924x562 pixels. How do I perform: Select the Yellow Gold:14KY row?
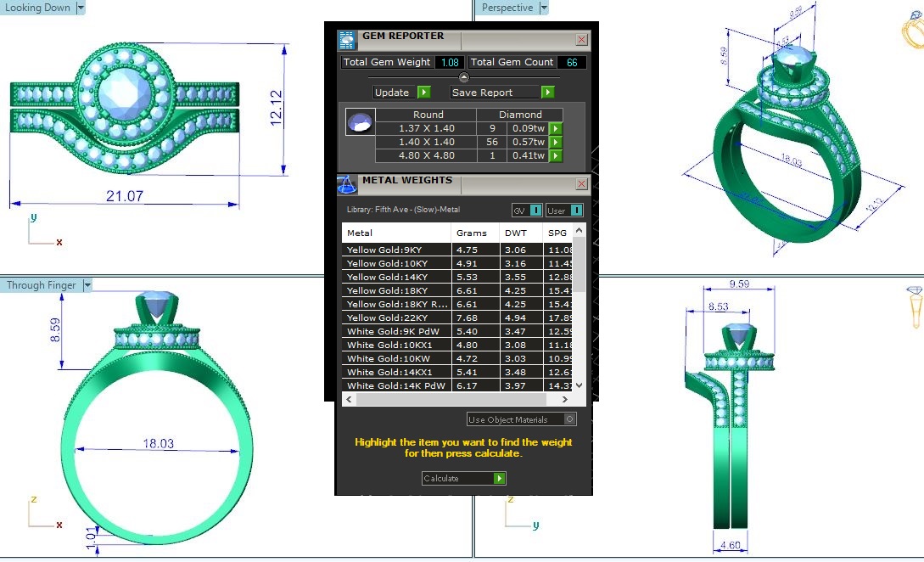(x=396, y=277)
